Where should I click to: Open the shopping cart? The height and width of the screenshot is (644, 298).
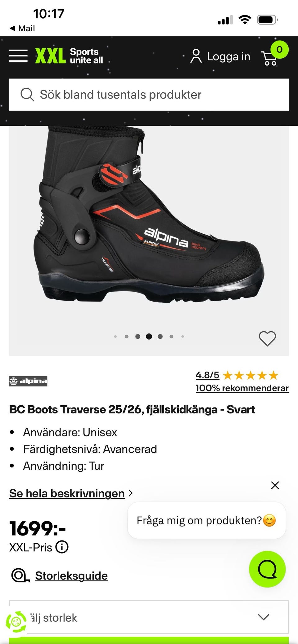[271, 58]
